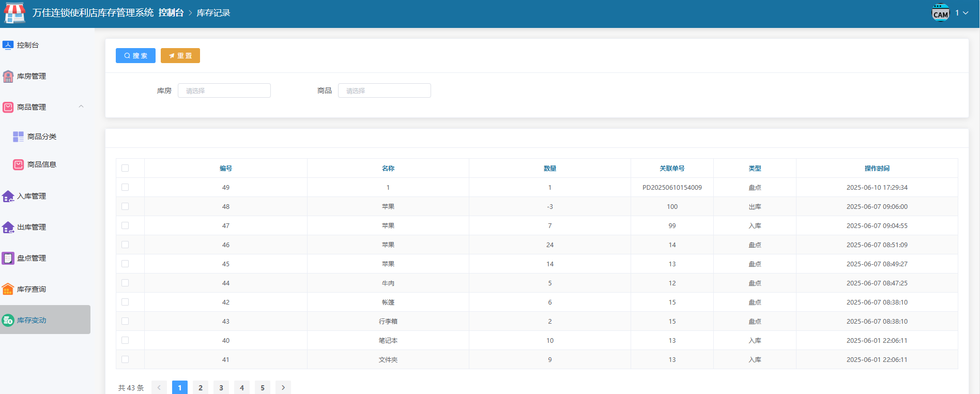
Task: Click the 出库 type cell
Action: click(755, 206)
